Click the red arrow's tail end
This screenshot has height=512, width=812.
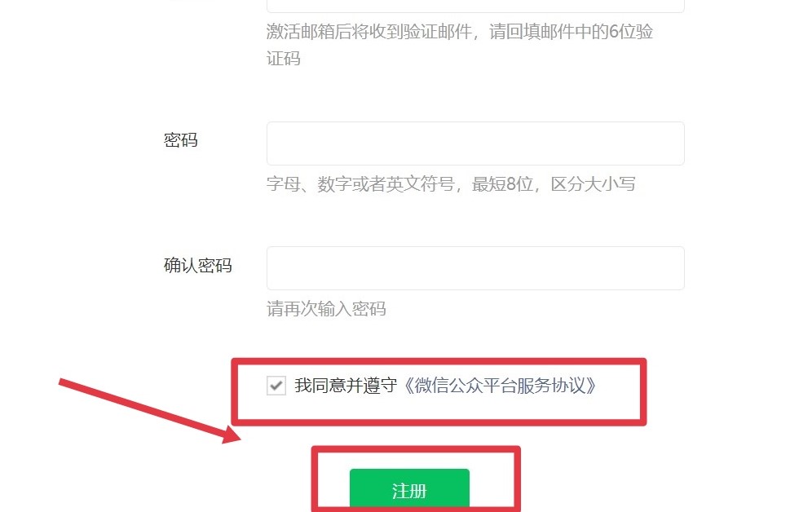pyautogui.click(x=61, y=382)
